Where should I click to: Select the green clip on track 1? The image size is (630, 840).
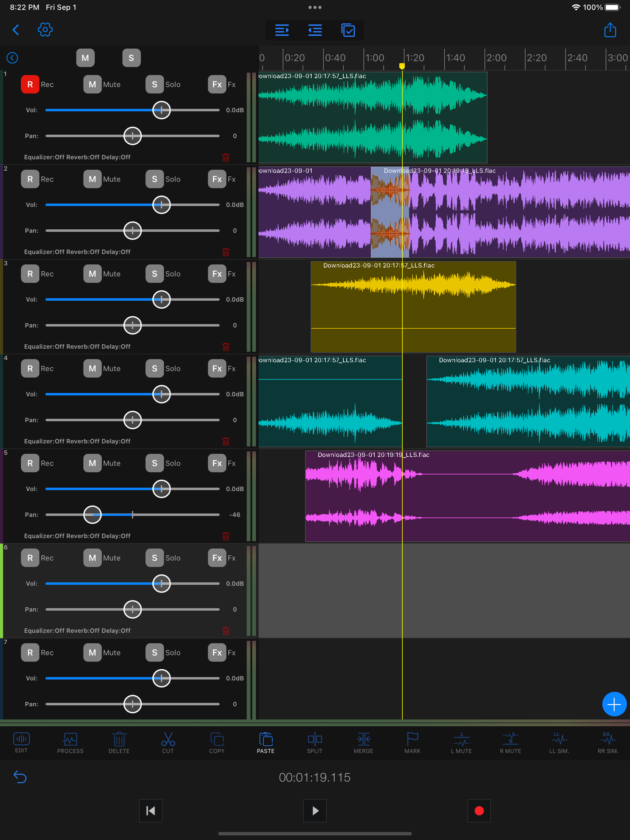[373, 117]
